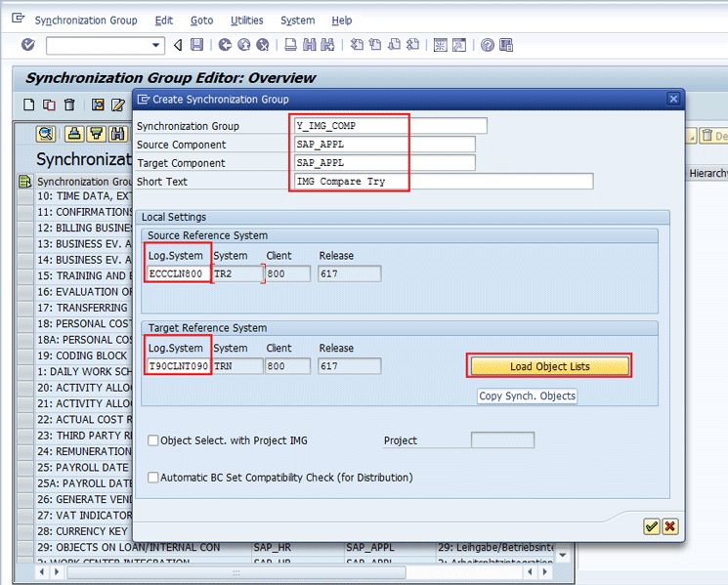
Task: Click the Save floppy disk icon
Action: coord(197,45)
